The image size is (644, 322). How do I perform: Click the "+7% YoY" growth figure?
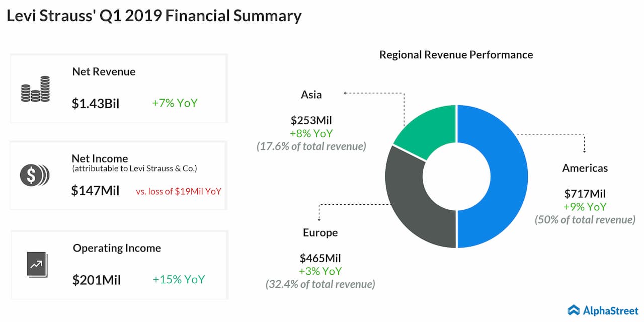tap(175, 103)
